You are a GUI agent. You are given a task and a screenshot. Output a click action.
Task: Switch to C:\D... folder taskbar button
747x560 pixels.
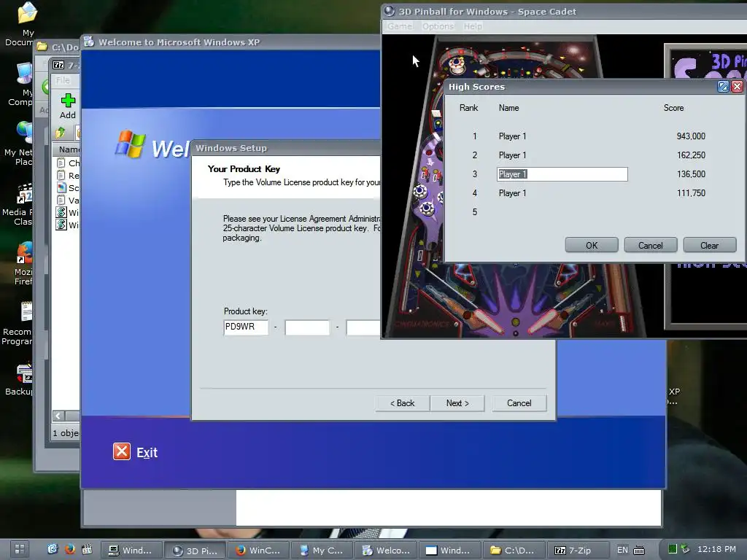[x=513, y=551]
